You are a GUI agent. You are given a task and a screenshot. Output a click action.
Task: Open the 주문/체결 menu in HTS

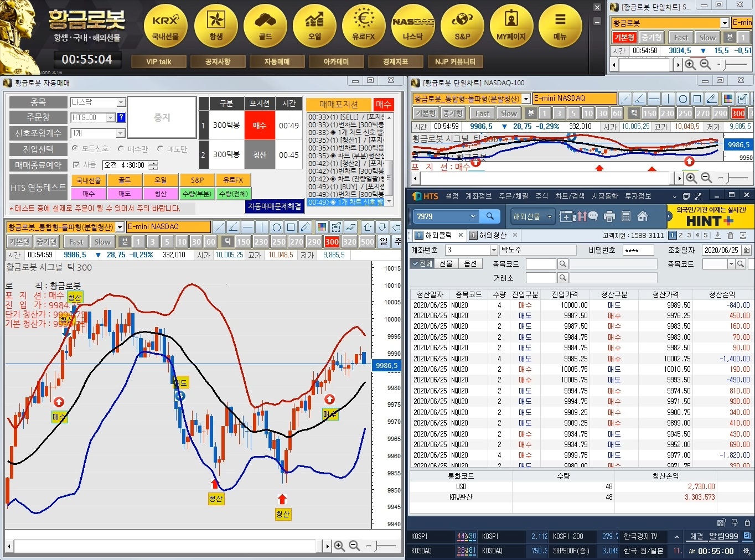(x=513, y=196)
